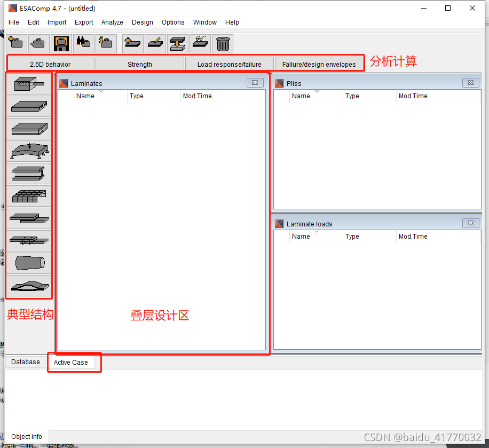Select the bonded lap joint icon
The image size is (489, 448).
click(29, 219)
